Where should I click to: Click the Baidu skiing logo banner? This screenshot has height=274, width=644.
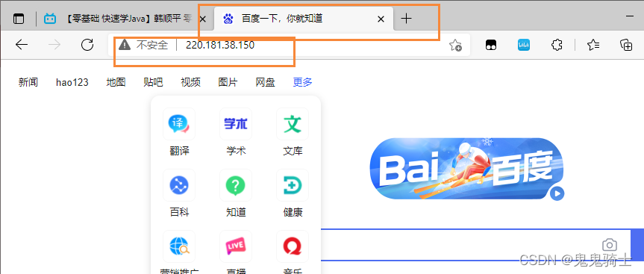point(466,169)
